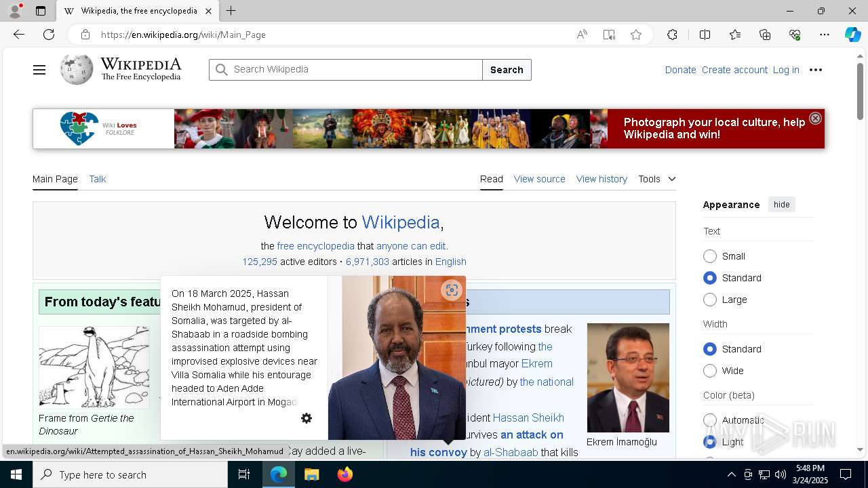Open the Windows notification center icon

[846, 474]
